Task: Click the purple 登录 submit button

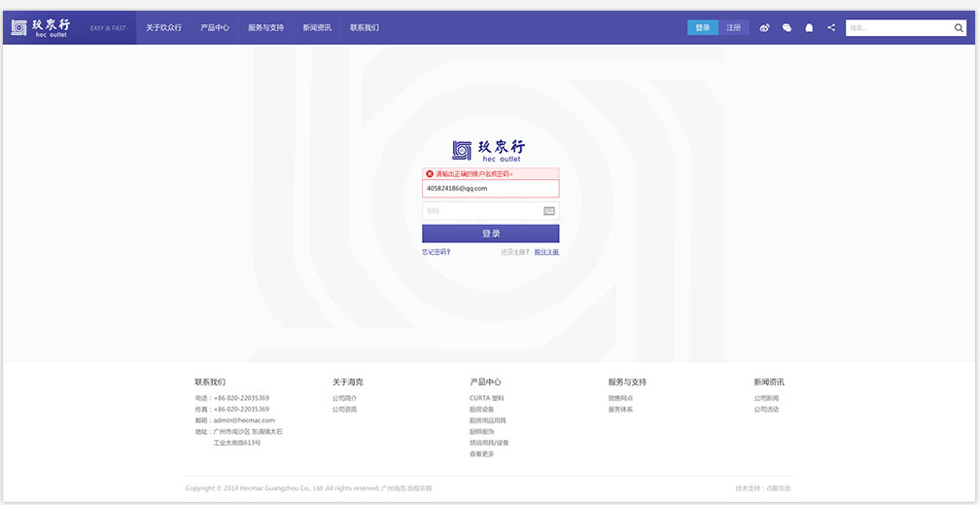Action: coord(491,234)
